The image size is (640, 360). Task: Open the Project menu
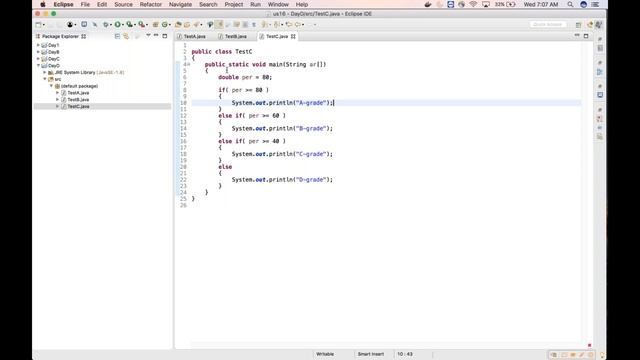point(233,4)
